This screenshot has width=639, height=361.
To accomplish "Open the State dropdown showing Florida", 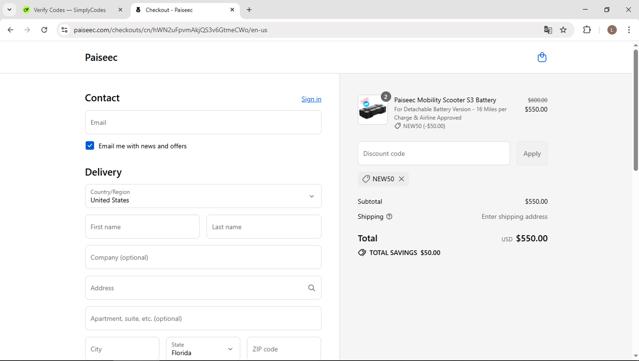I will click(x=203, y=349).
